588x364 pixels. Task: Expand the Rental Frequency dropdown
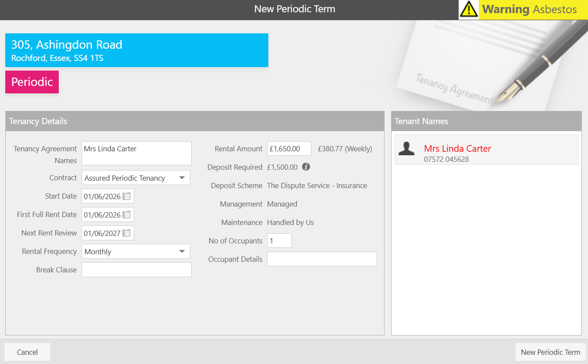182,252
